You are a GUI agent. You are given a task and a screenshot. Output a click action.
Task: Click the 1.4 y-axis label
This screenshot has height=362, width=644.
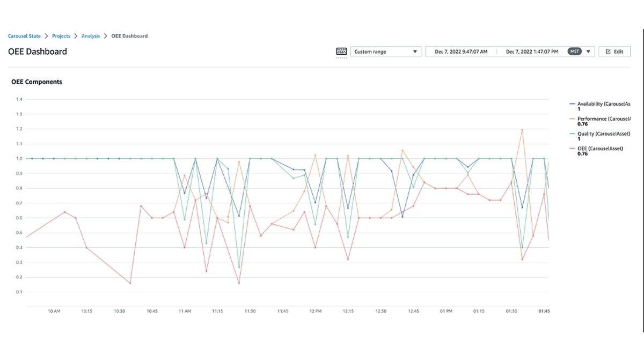click(19, 99)
